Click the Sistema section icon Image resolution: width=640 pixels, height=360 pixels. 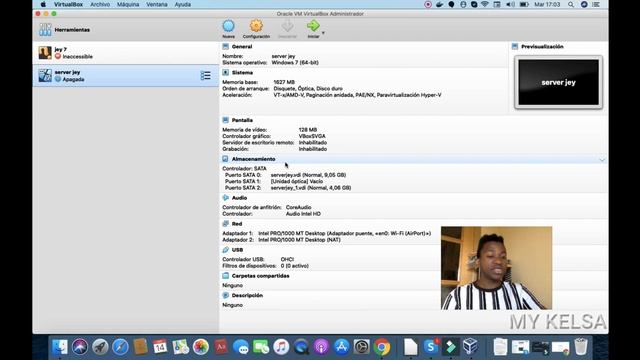pyautogui.click(x=225, y=72)
